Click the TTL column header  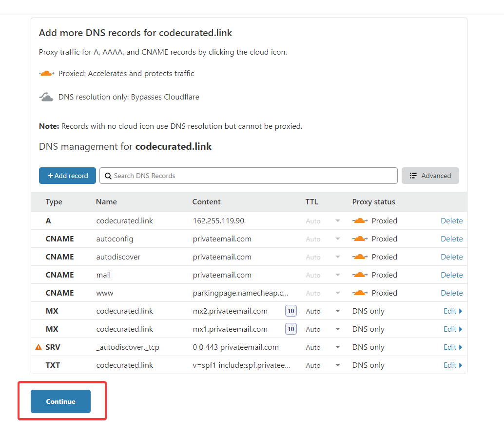[x=311, y=201]
